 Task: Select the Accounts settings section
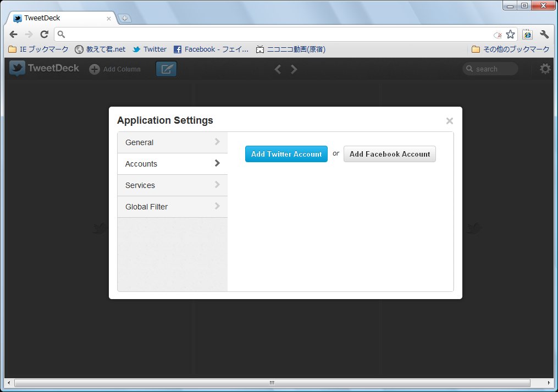(172, 164)
